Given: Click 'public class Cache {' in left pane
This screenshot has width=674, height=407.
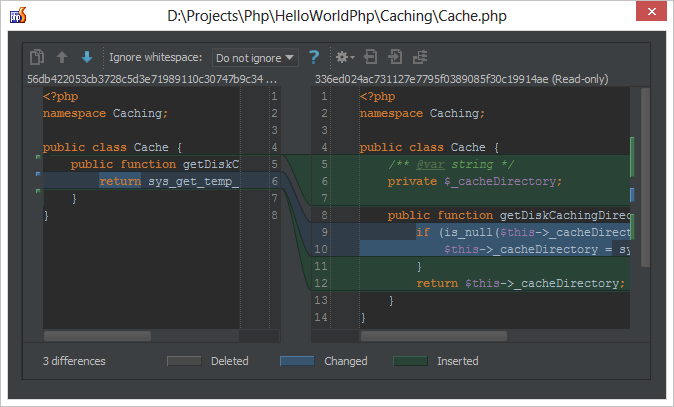Looking at the screenshot, I should pos(113,147).
